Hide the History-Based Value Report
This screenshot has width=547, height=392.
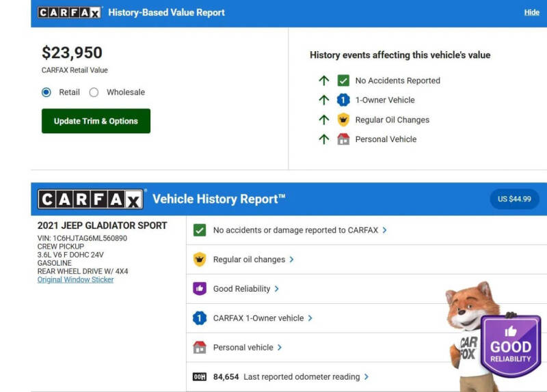point(531,12)
